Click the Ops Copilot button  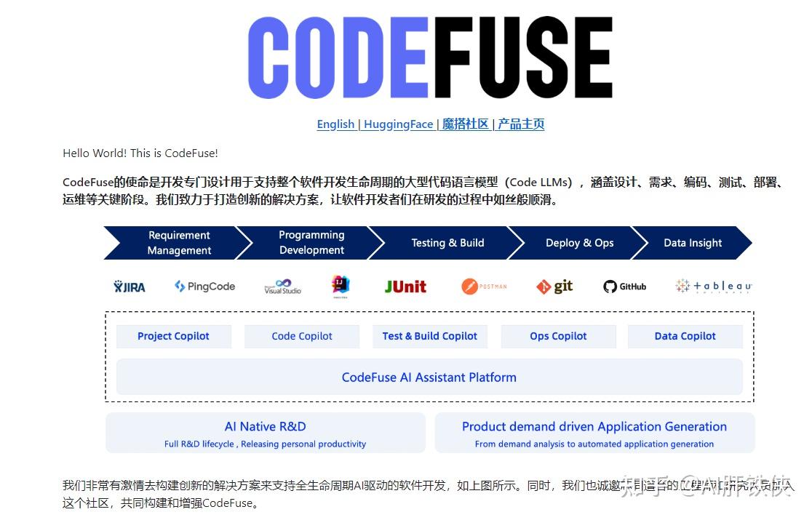[558, 335]
